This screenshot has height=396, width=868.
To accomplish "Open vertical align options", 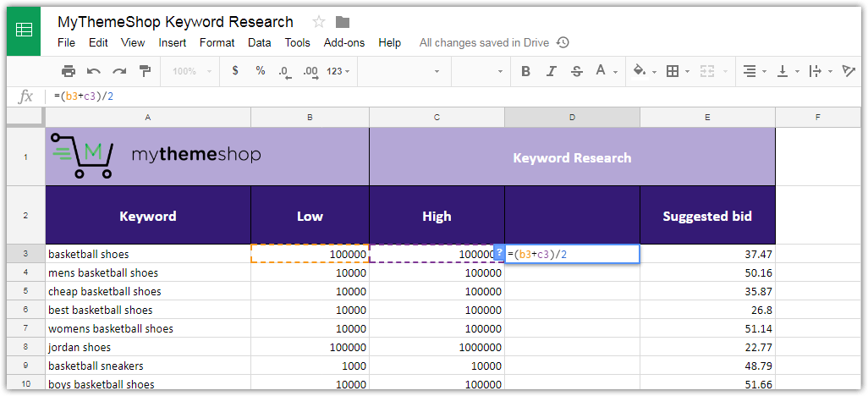I will [x=783, y=71].
